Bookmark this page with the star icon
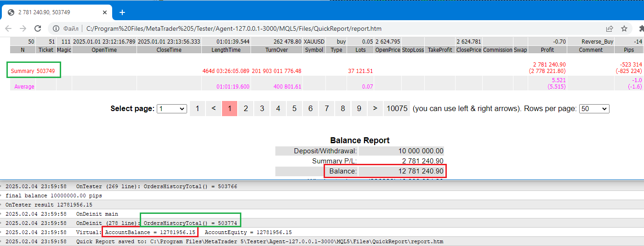Viewport: 644px width, 246px height. click(x=624, y=28)
